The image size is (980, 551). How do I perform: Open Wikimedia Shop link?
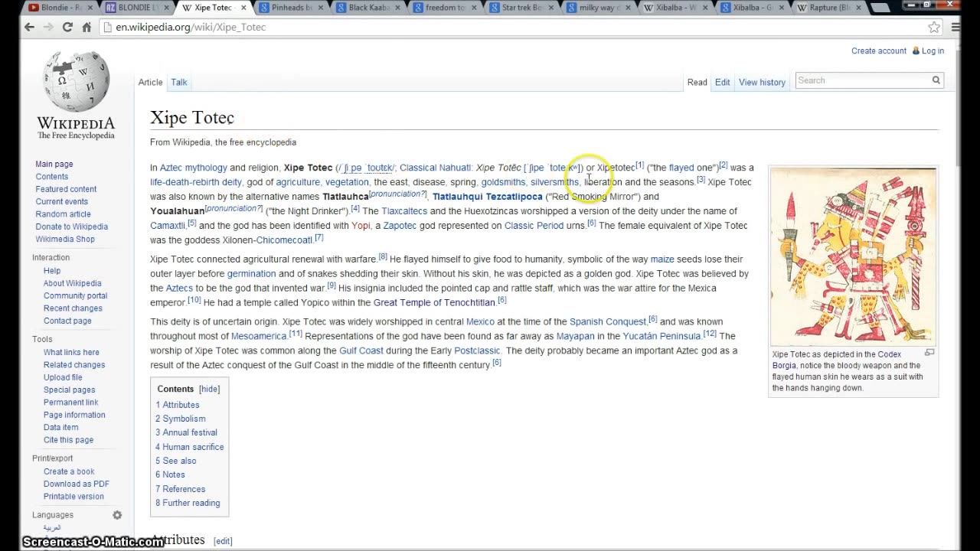point(65,239)
